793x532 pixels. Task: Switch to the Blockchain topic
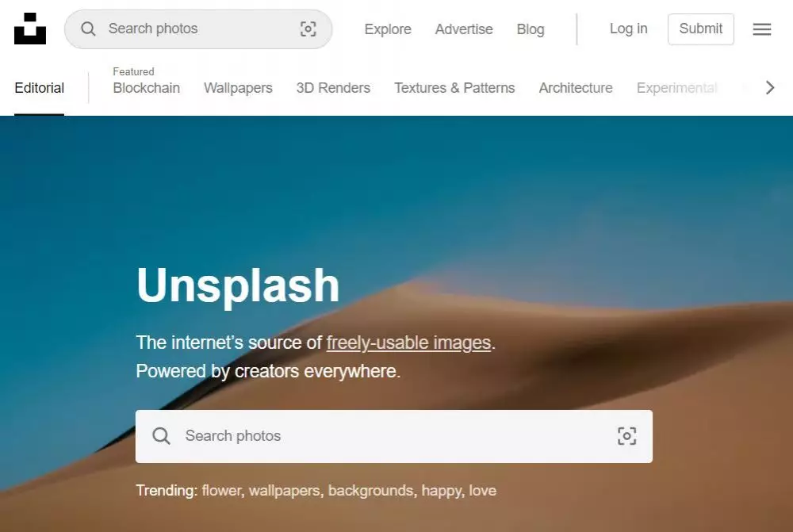[x=146, y=88]
